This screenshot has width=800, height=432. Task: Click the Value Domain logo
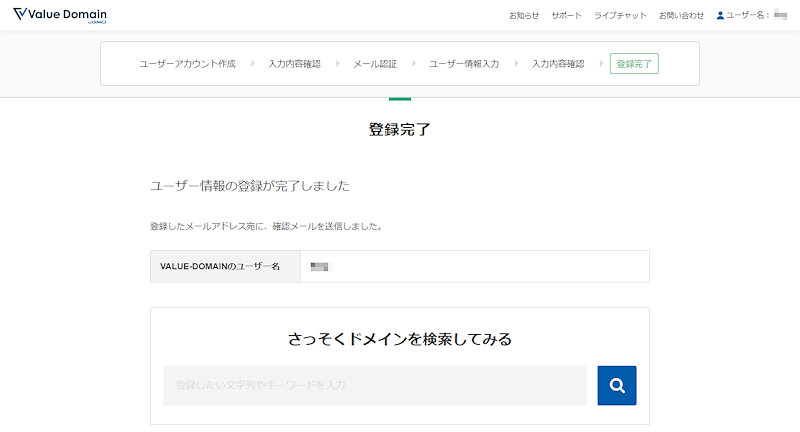click(x=59, y=15)
